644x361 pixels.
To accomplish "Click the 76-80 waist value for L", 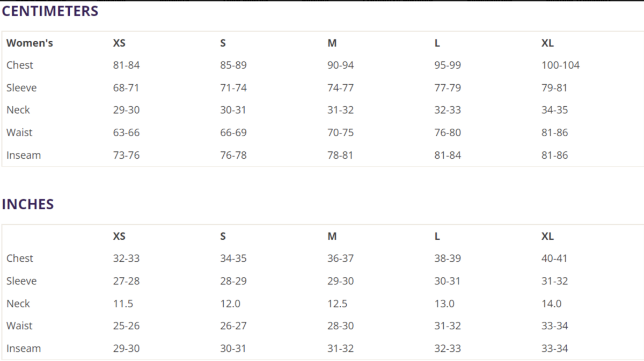I will pyautogui.click(x=448, y=132).
